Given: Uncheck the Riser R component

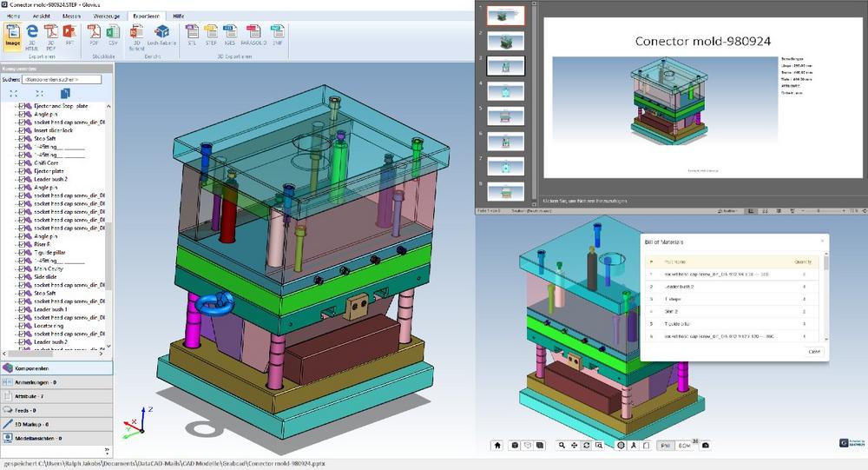Looking at the screenshot, I should (x=23, y=244).
